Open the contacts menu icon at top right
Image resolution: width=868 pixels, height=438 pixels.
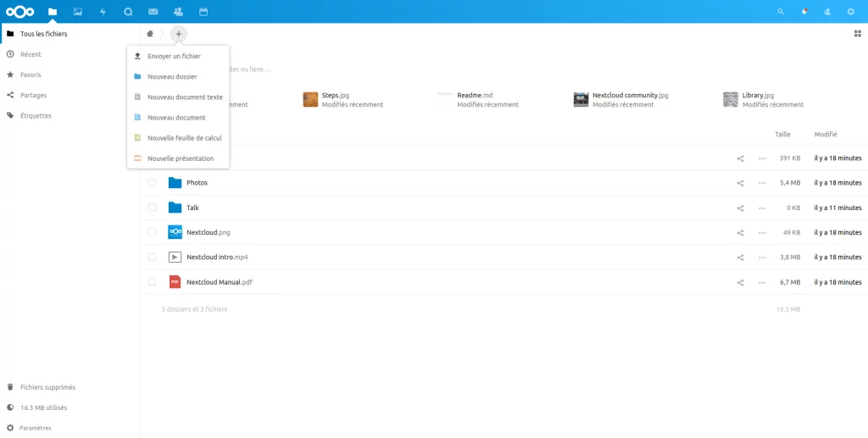tap(827, 12)
